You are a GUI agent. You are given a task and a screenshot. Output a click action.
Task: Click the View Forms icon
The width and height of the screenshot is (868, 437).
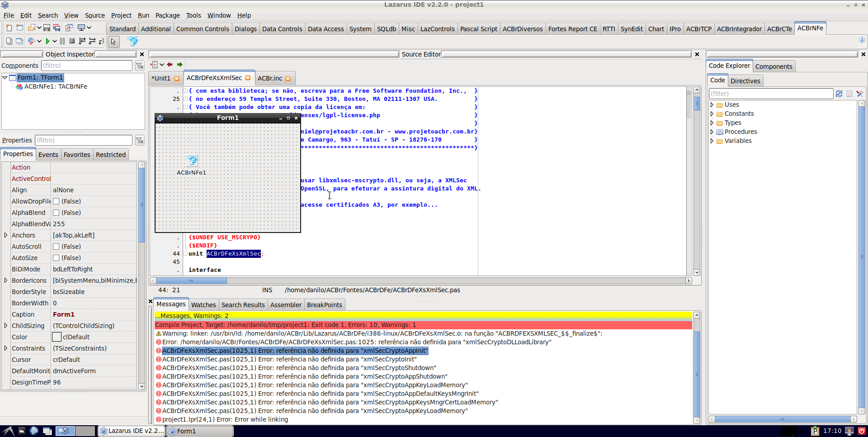tap(19, 41)
